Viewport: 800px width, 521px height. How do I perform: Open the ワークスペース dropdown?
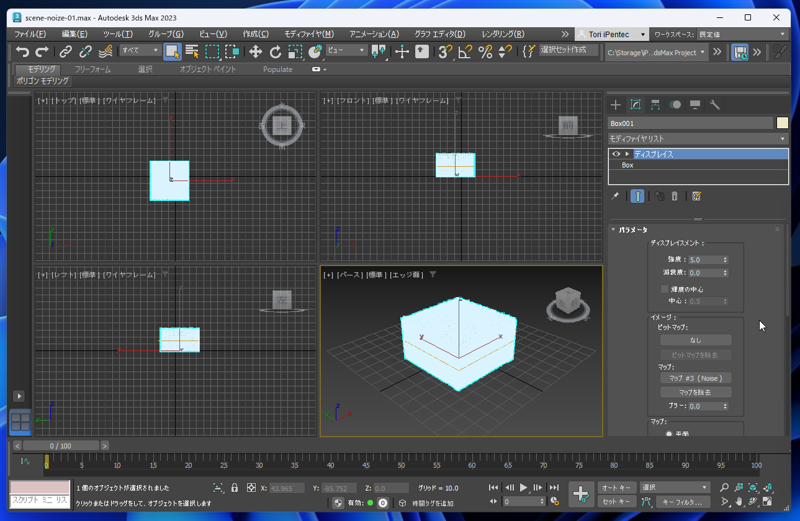[x=742, y=34]
